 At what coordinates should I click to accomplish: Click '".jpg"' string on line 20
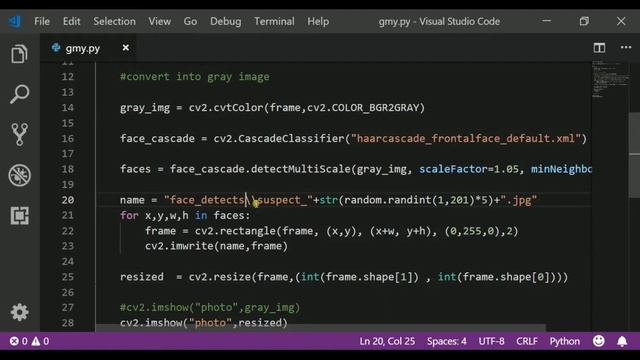coord(519,200)
